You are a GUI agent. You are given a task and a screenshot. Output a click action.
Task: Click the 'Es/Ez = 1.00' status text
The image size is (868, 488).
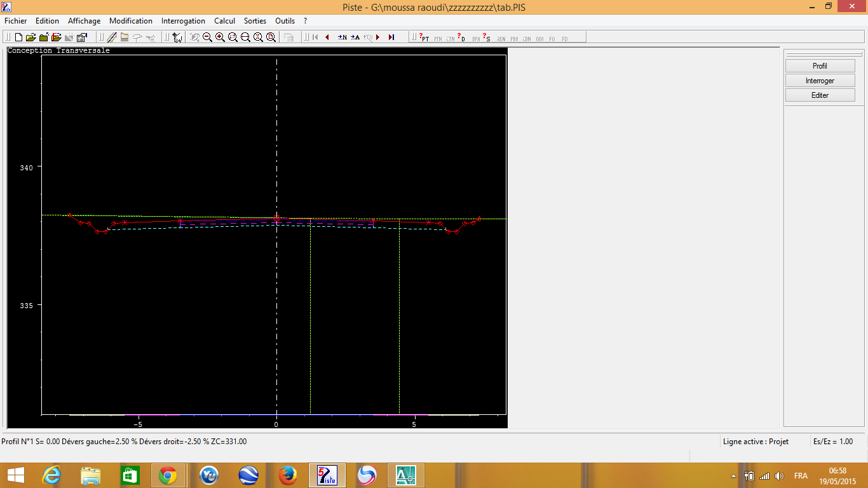point(833,442)
